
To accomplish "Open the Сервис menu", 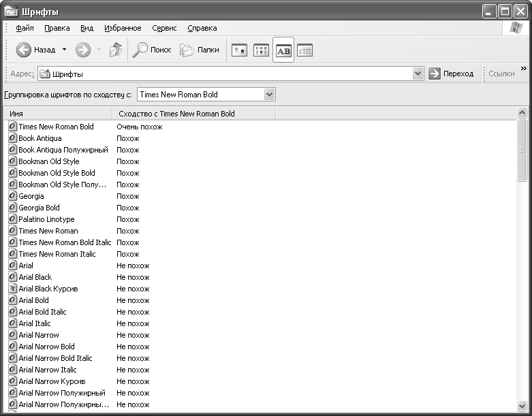I will click(x=164, y=28).
